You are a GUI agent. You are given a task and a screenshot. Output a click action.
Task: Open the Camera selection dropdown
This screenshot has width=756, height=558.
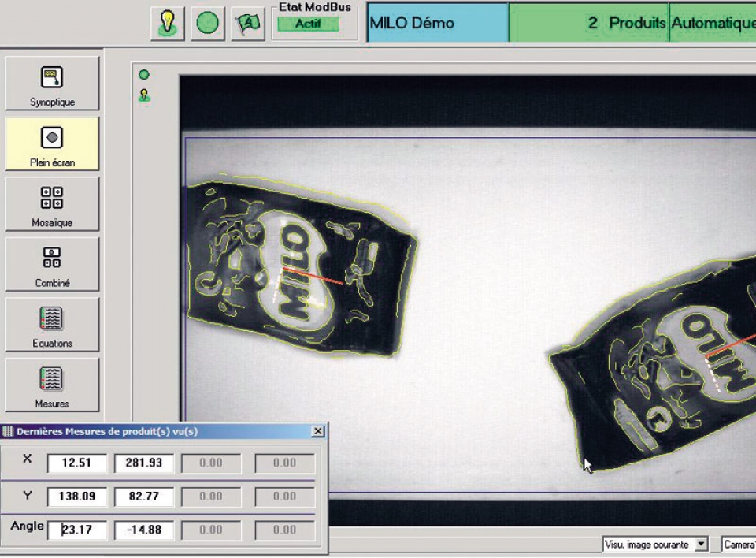point(739,545)
